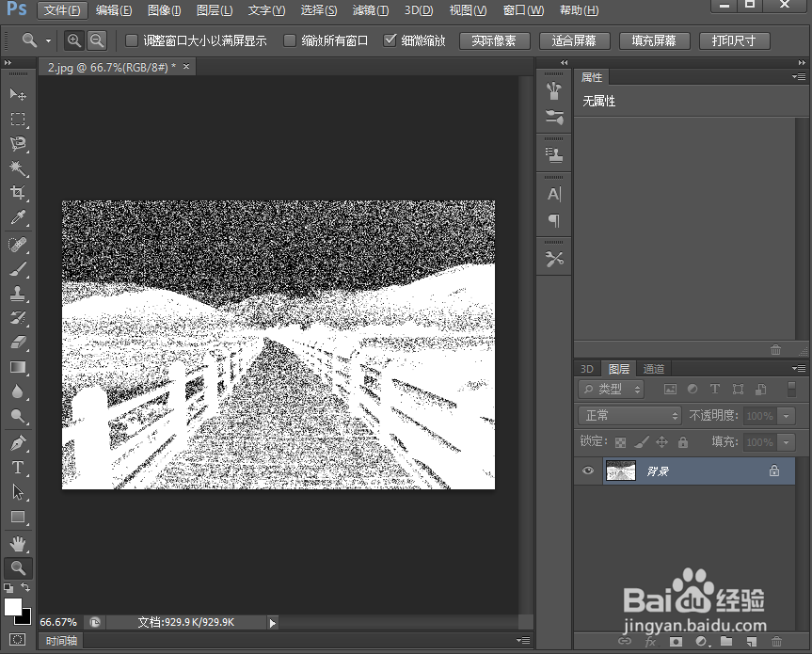Image resolution: width=812 pixels, height=654 pixels.
Task: Open the Tool Presets panel icon
Action: 554,259
